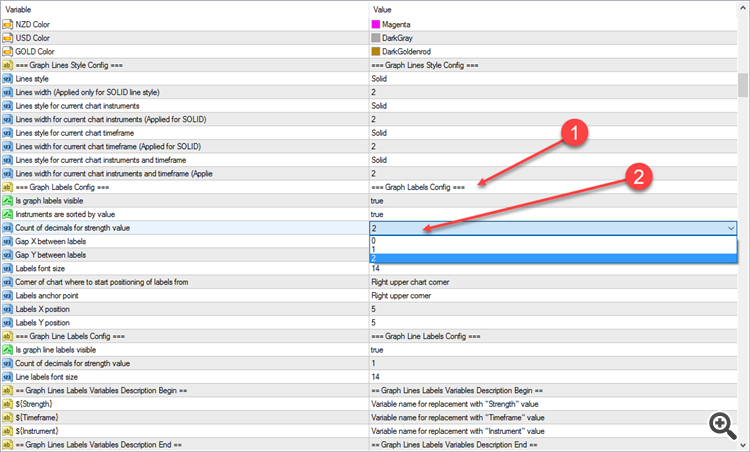Toggle Instruments are sorted by value true value

(x=377, y=214)
